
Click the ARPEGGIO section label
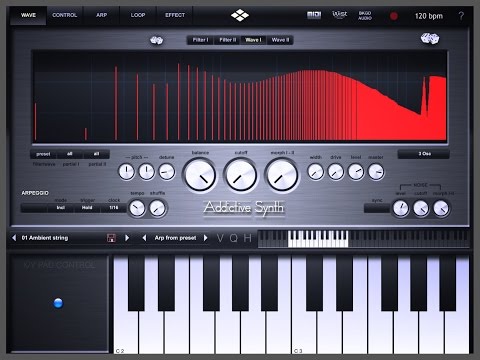35,193
